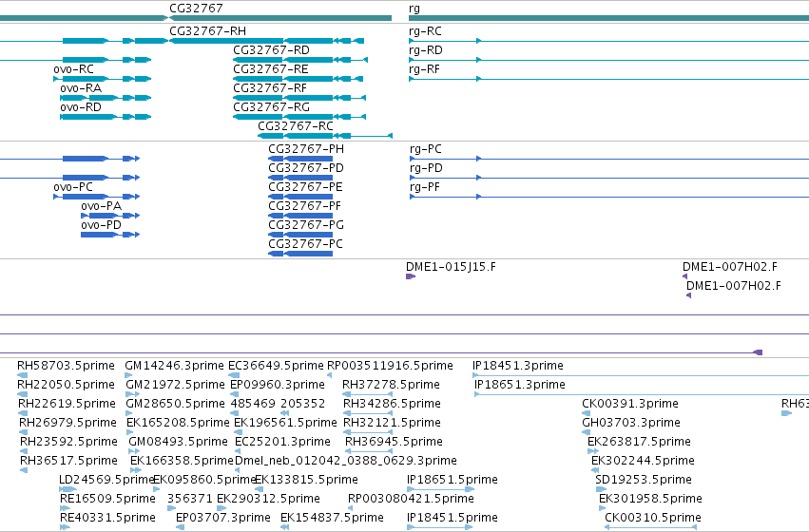The height and width of the screenshot is (532, 809).
Task: Select the rg-RD transcript label
Action: click(426, 50)
